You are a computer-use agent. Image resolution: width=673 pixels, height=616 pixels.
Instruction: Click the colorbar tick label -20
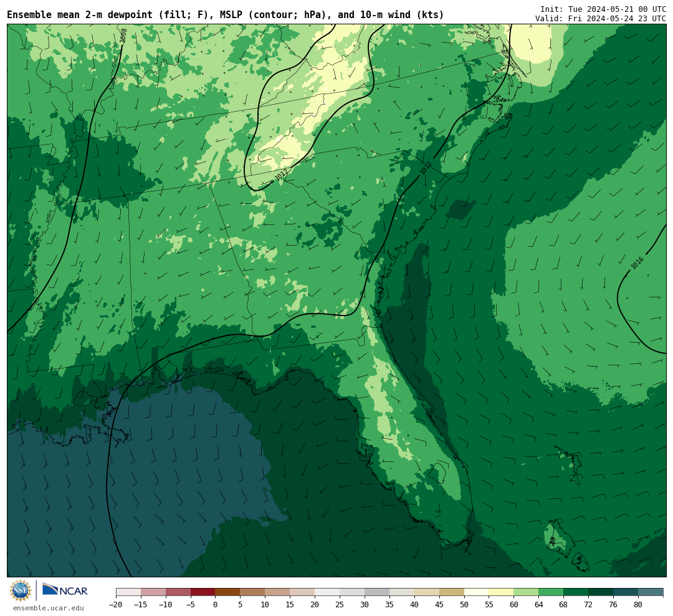[116, 604]
